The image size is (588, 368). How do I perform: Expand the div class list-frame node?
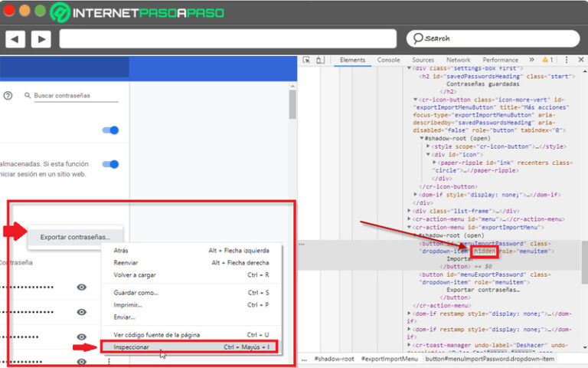(410, 211)
